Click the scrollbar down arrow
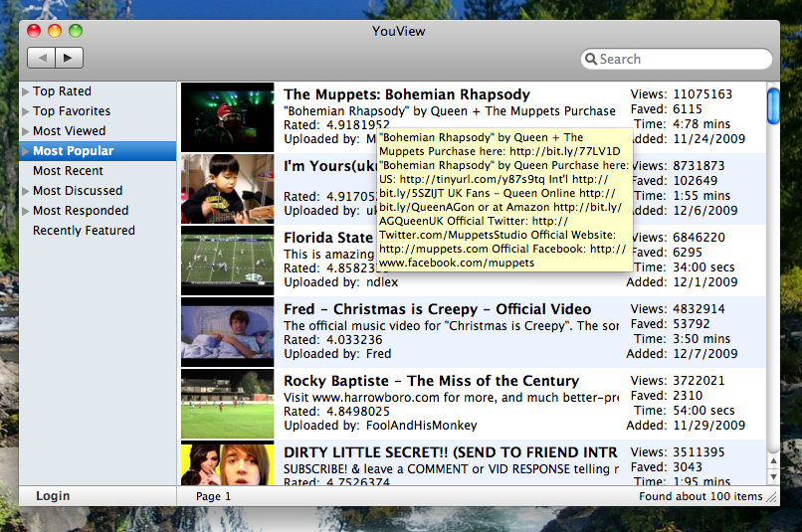This screenshot has height=532, width=802. (773, 476)
